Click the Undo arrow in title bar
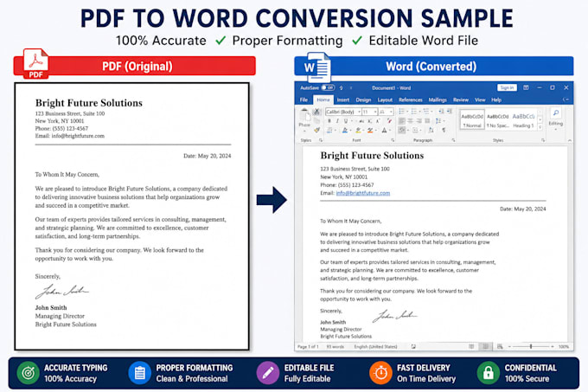The width and height of the screenshot is (588, 392). coord(341,87)
